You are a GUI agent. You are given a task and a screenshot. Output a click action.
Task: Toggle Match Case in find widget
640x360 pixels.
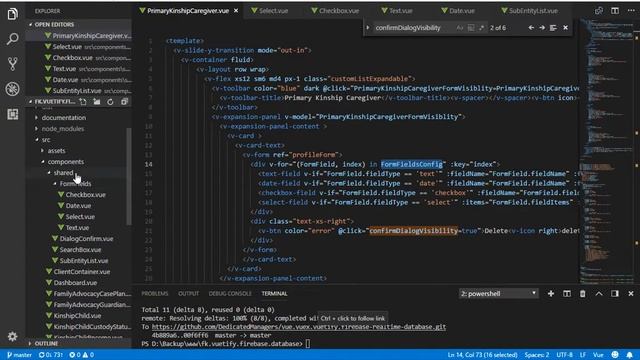click(460, 28)
